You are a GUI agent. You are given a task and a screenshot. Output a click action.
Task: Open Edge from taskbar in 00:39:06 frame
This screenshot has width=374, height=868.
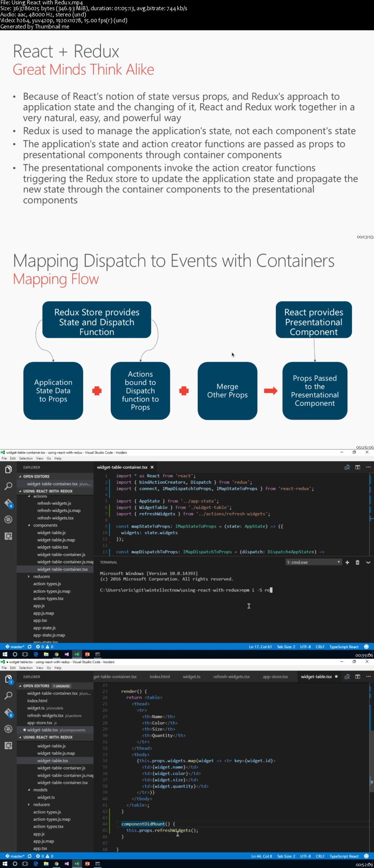(x=36, y=654)
